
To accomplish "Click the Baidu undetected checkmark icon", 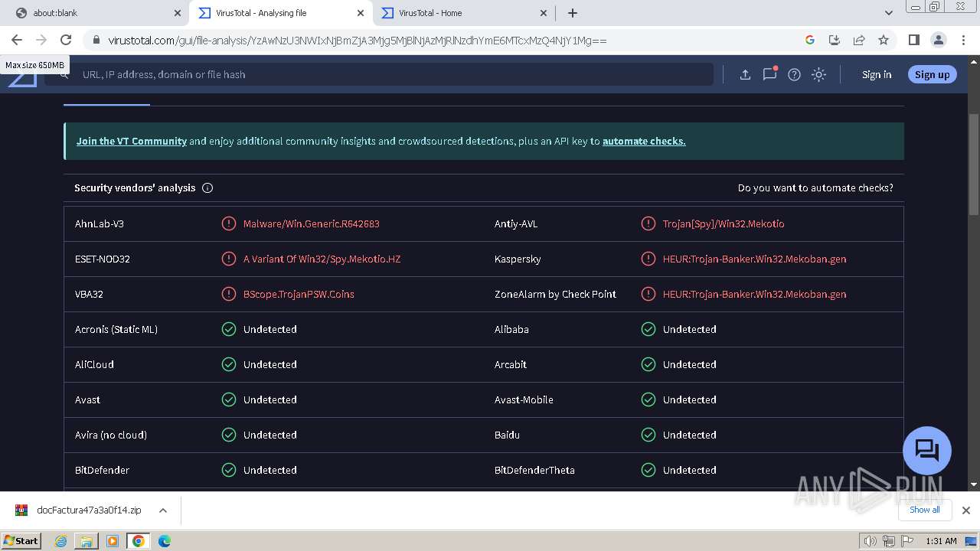I will (x=648, y=435).
